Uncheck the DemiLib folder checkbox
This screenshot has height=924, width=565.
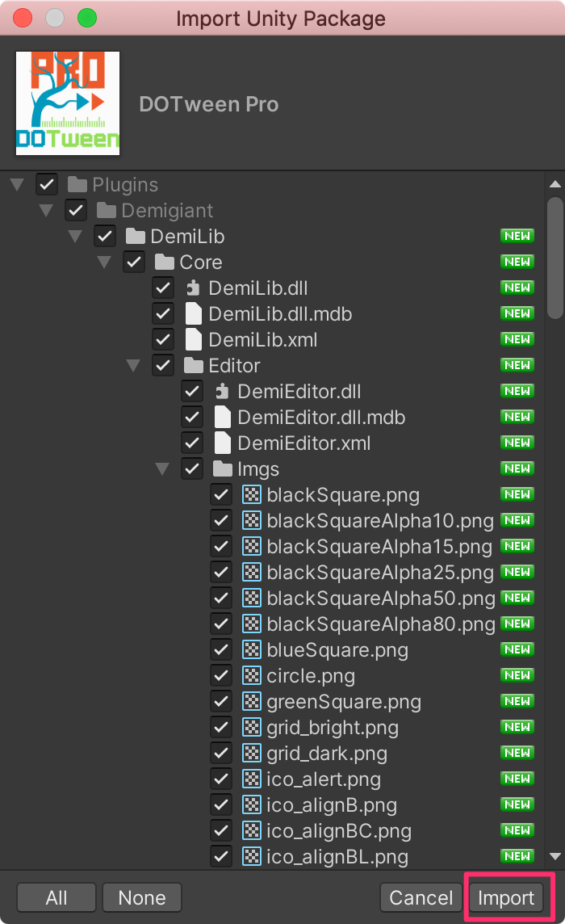coord(105,237)
